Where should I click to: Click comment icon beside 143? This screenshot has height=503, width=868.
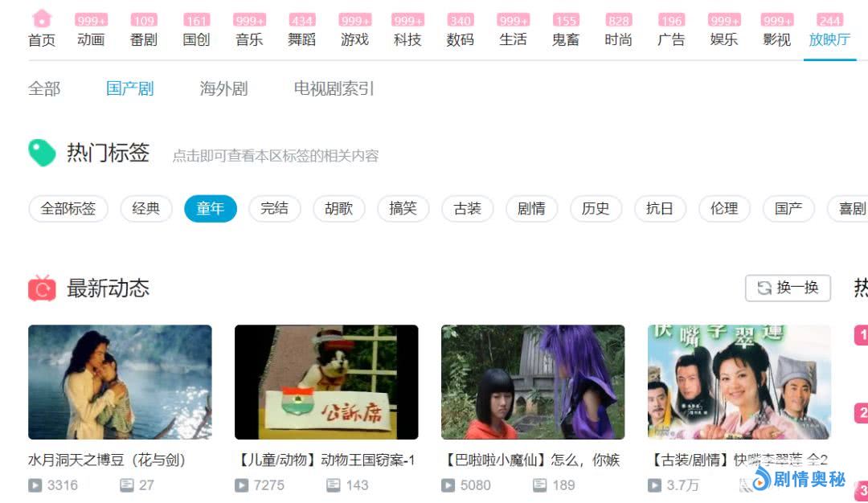[334, 485]
